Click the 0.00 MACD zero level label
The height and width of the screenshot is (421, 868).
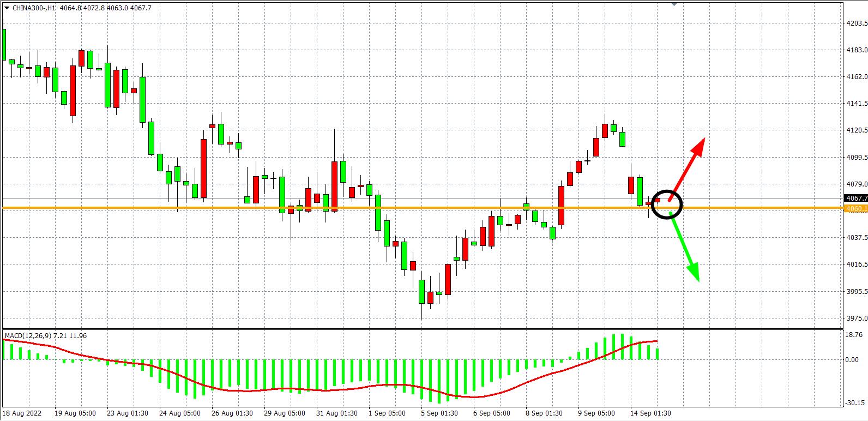tap(852, 360)
